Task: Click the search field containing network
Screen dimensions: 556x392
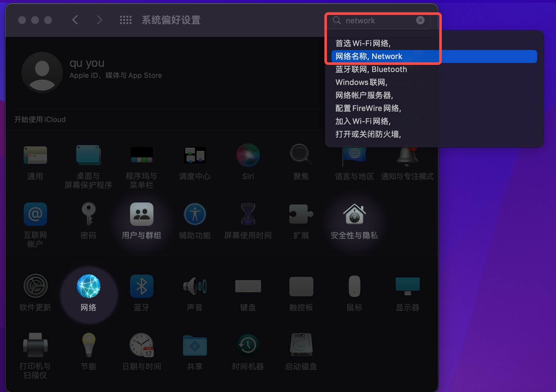Action: [379, 20]
